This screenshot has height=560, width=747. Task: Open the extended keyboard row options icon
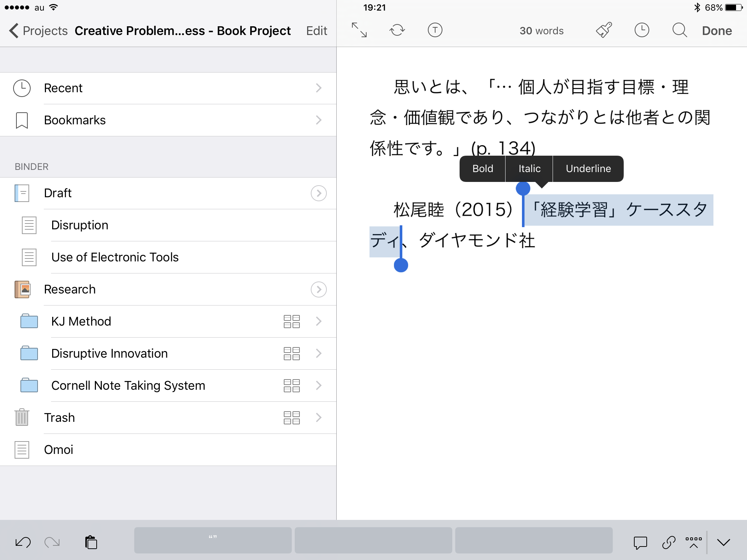tap(694, 542)
